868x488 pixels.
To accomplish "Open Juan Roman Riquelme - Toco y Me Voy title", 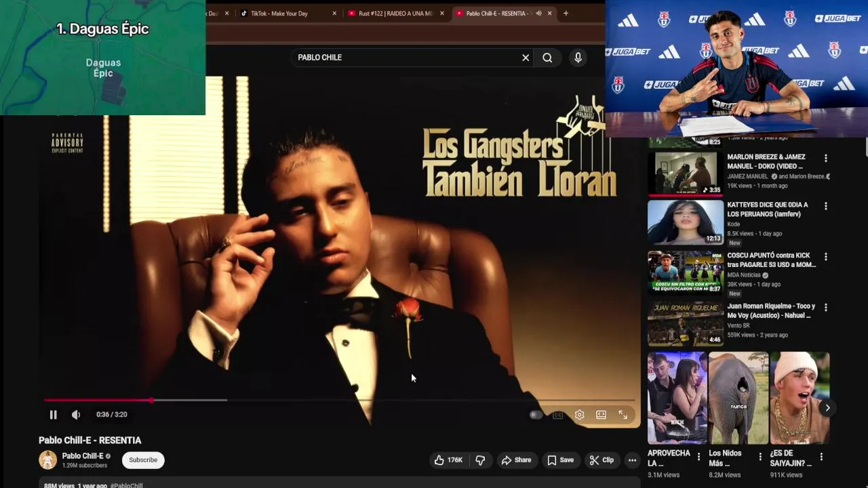I will click(772, 310).
